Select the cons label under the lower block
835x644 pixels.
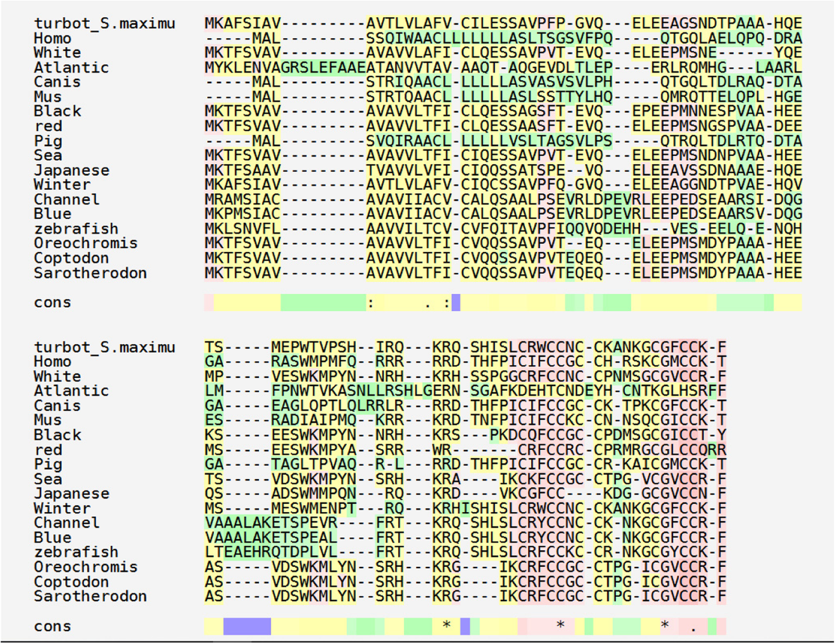52,626
